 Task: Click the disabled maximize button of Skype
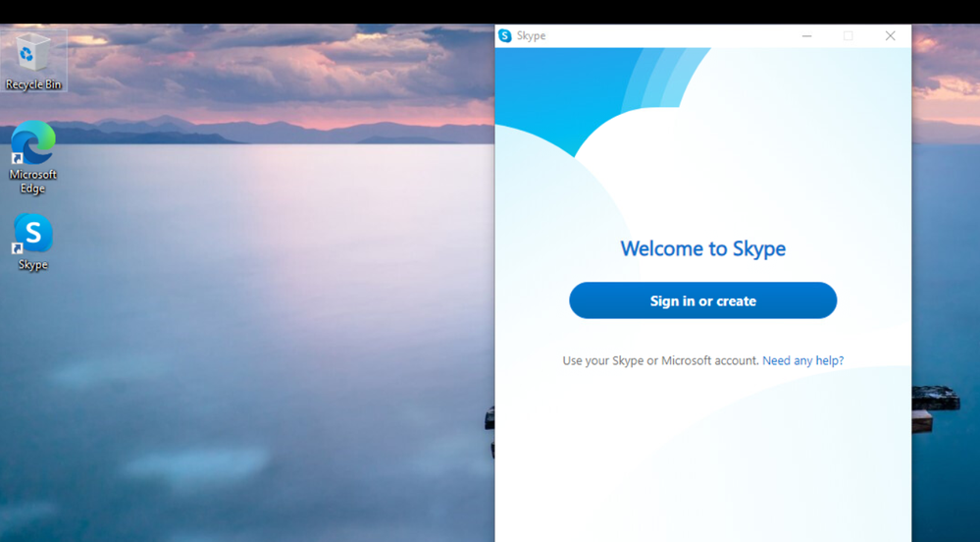click(x=849, y=35)
